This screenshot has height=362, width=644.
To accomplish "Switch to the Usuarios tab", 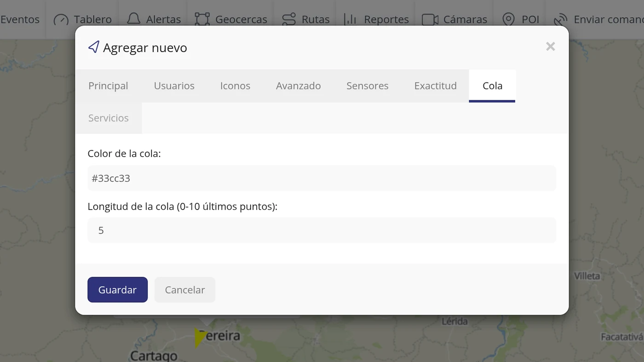I will coord(174,86).
